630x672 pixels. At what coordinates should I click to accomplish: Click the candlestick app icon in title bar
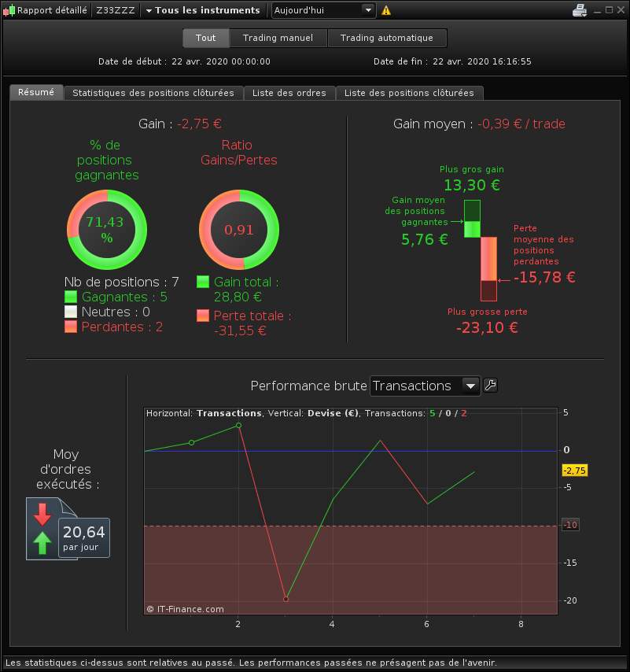pyautogui.click(x=9, y=10)
